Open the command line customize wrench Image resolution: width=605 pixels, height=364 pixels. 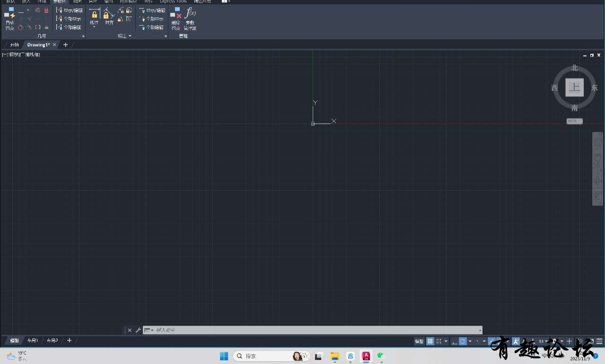tap(138, 330)
